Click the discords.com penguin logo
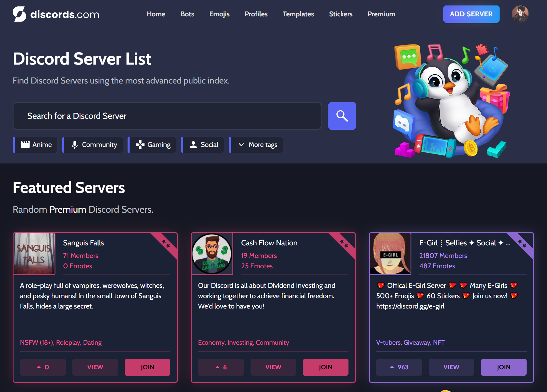Screen dimensions: 547x392 [x=19, y=14]
